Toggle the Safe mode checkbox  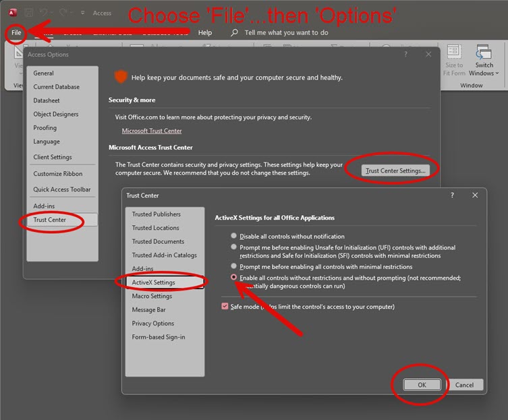[x=225, y=307]
